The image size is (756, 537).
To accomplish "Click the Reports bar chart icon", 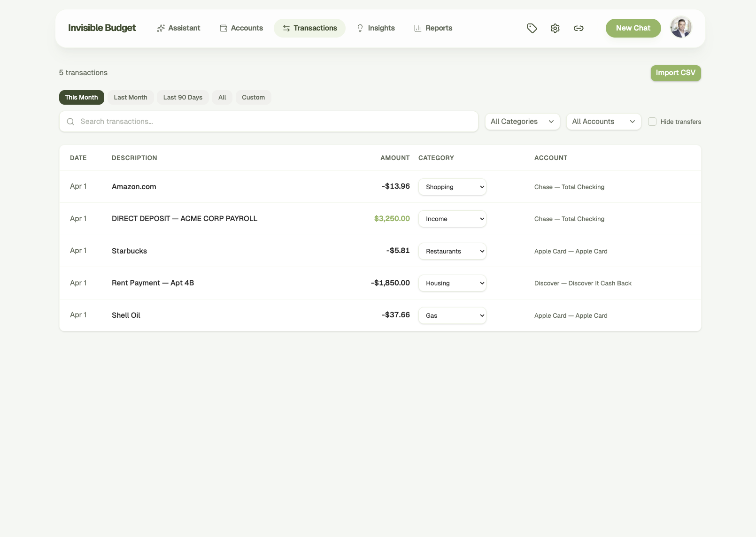I will coord(417,28).
